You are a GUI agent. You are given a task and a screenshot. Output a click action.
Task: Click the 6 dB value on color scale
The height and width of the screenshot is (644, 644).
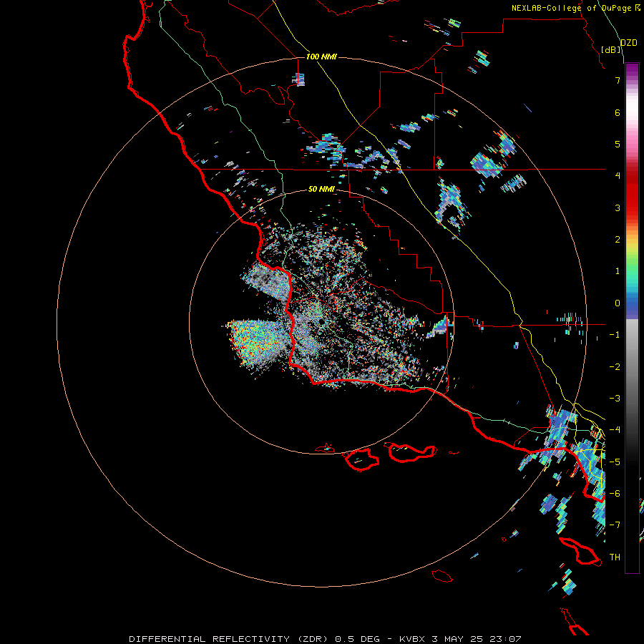tap(618, 112)
